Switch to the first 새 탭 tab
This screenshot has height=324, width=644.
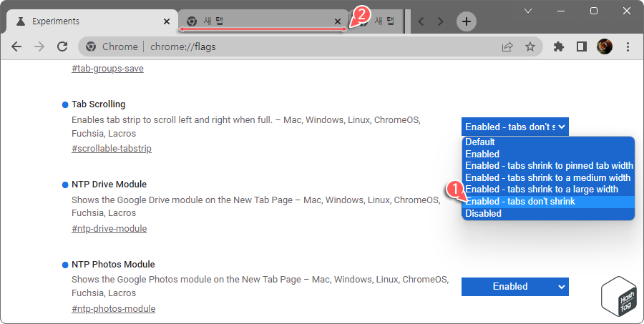pos(263,21)
